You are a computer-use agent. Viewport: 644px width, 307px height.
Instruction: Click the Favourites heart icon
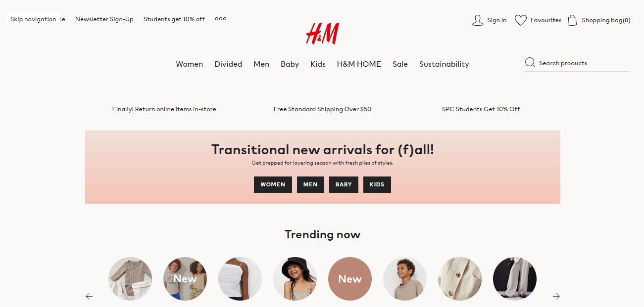pos(520,20)
